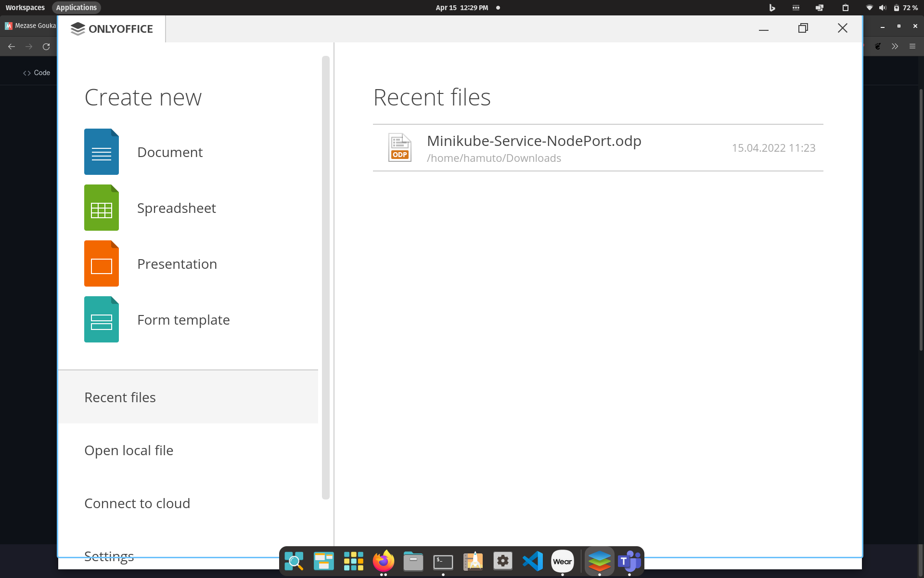Open the terminal from the dock

443,561
